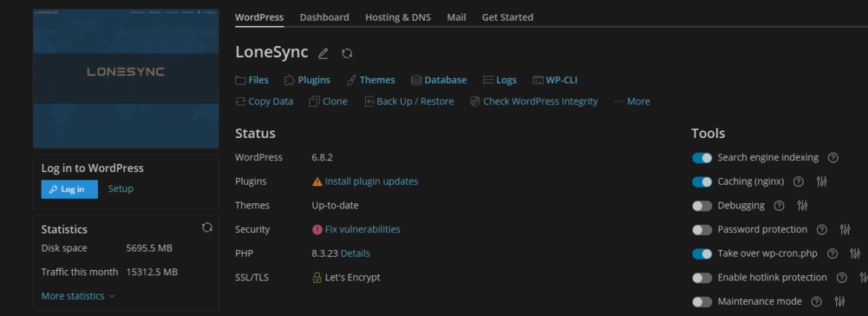Image resolution: width=868 pixels, height=316 pixels.
Task: Click the WordPress version 6.8.2 text
Action: [x=322, y=158]
